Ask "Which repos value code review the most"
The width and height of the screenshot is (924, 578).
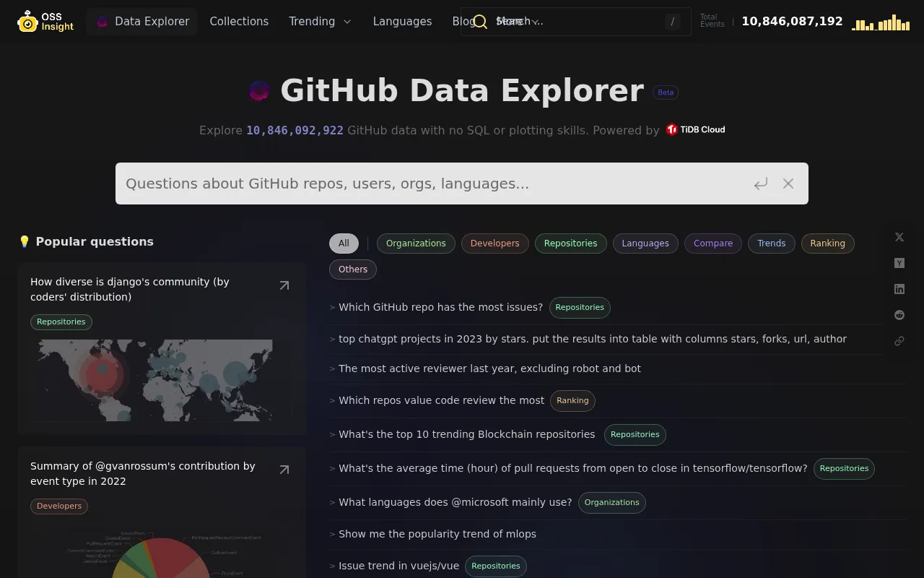coord(441,400)
